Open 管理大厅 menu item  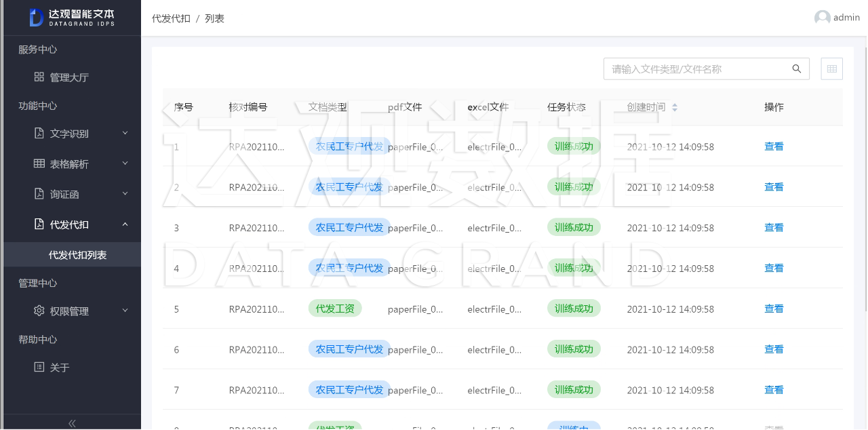coord(71,77)
